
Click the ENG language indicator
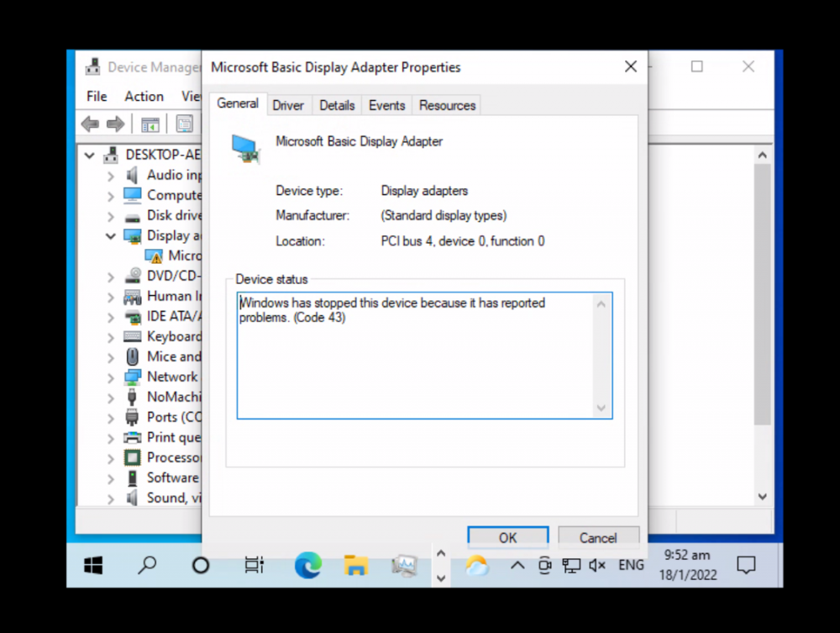pos(631,565)
